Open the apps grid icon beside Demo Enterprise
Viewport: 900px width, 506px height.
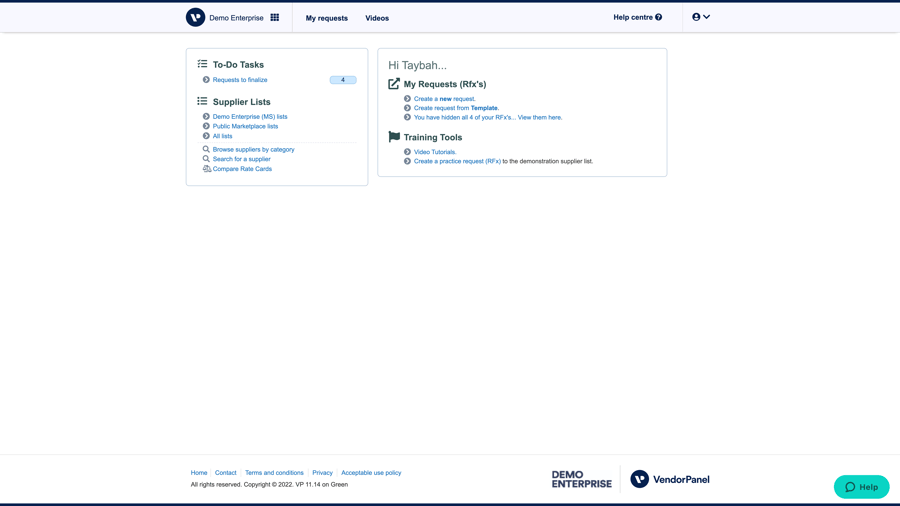click(x=275, y=17)
